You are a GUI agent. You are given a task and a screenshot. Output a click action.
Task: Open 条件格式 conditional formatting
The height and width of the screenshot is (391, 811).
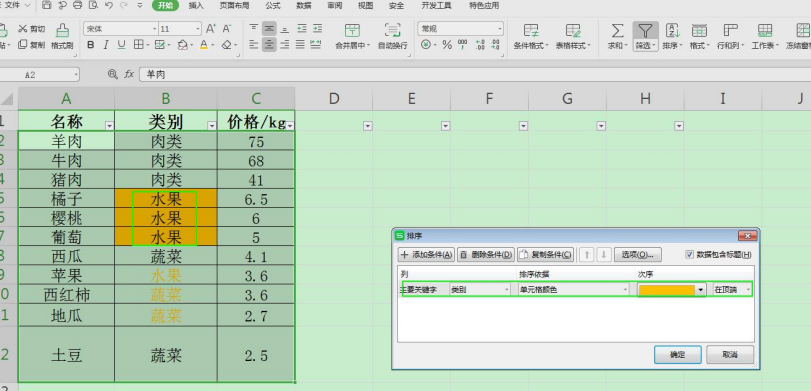click(x=531, y=36)
